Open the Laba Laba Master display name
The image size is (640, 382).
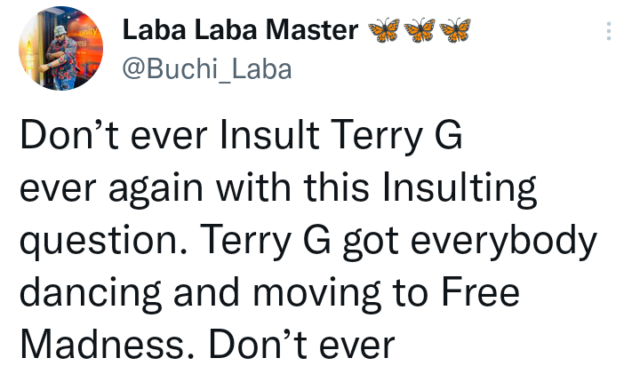point(240,30)
